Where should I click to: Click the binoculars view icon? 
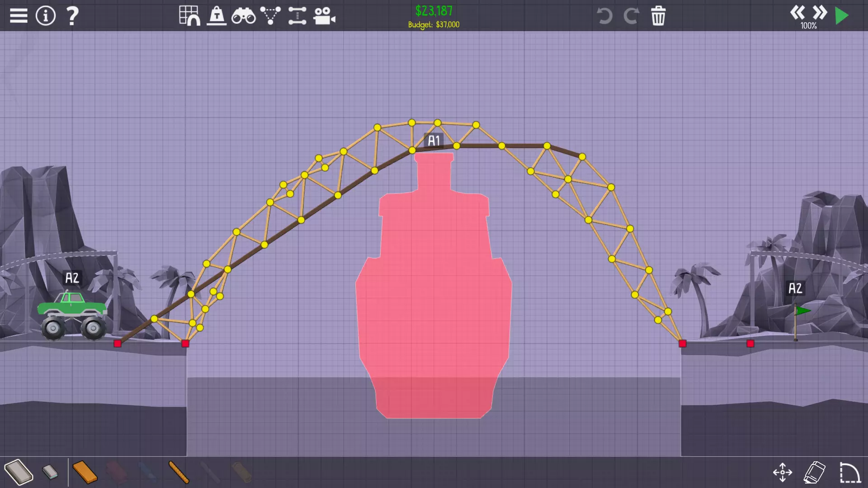tap(243, 16)
